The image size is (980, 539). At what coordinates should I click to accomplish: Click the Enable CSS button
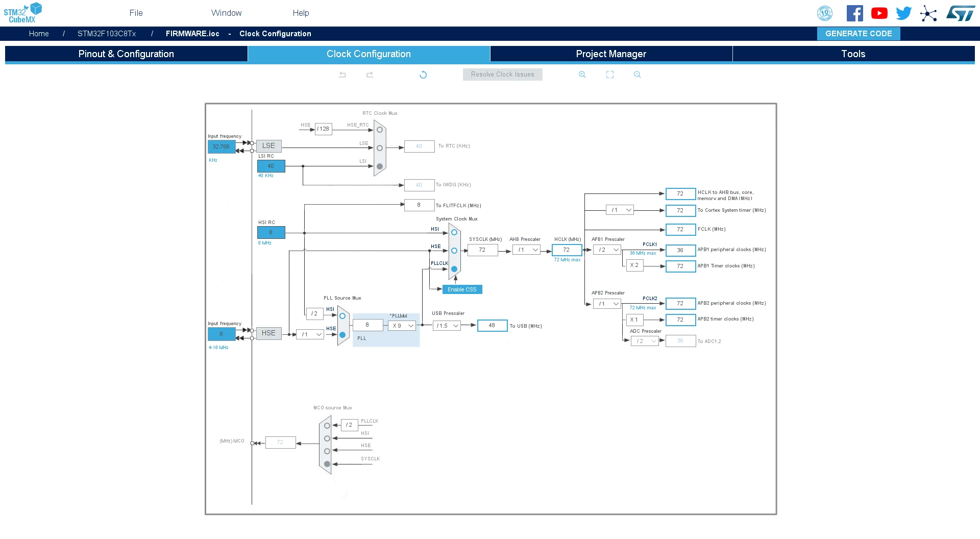[x=462, y=289]
